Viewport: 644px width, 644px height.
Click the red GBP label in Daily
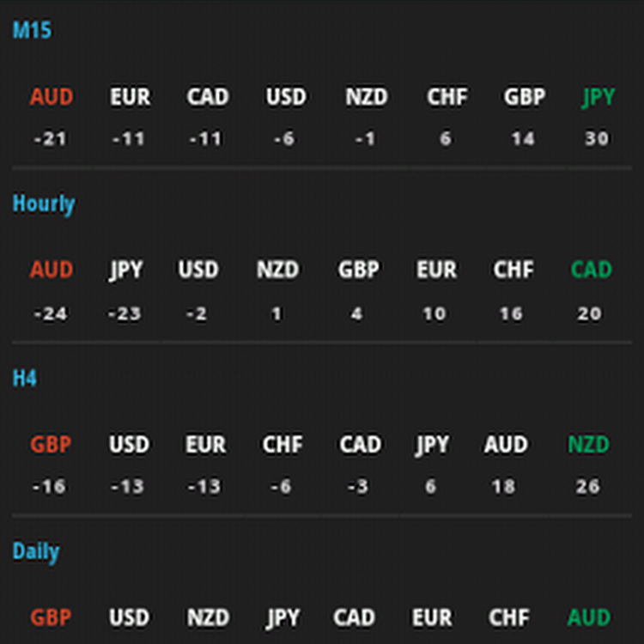pyautogui.click(x=50, y=618)
